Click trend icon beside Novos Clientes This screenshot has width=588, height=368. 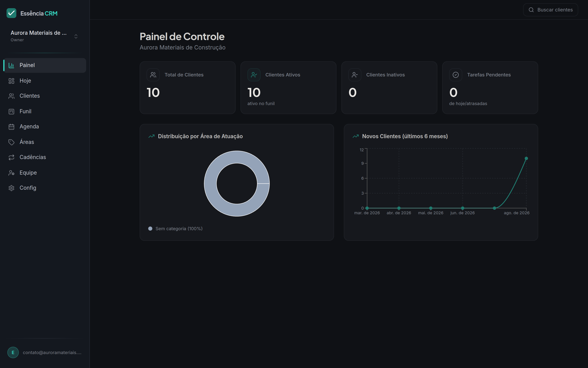355,136
